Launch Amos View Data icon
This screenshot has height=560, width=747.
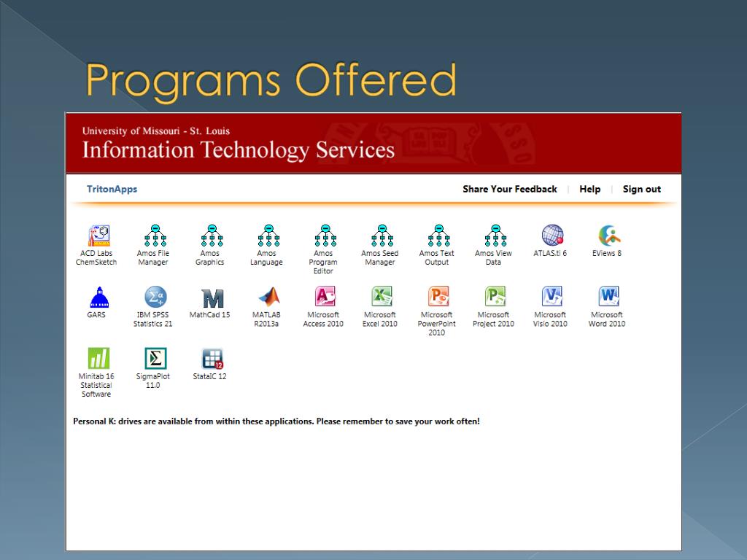[x=495, y=236]
